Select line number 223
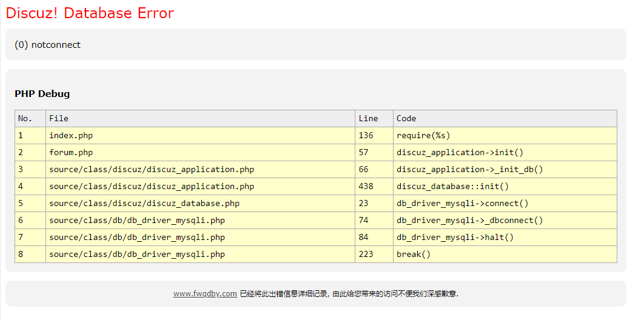 (x=366, y=255)
